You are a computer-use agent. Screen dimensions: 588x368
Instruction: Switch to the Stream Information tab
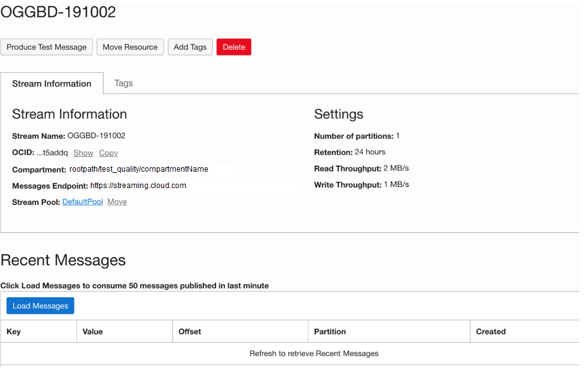pyautogui.click(x=52, y=83)
